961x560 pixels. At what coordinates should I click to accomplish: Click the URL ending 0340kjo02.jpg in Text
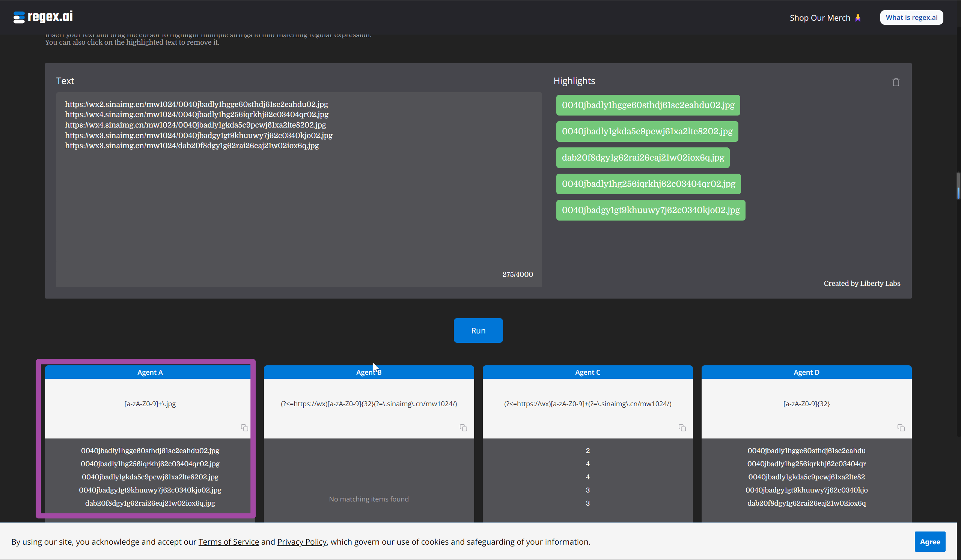pyautogui.click(x=199, y=135)
